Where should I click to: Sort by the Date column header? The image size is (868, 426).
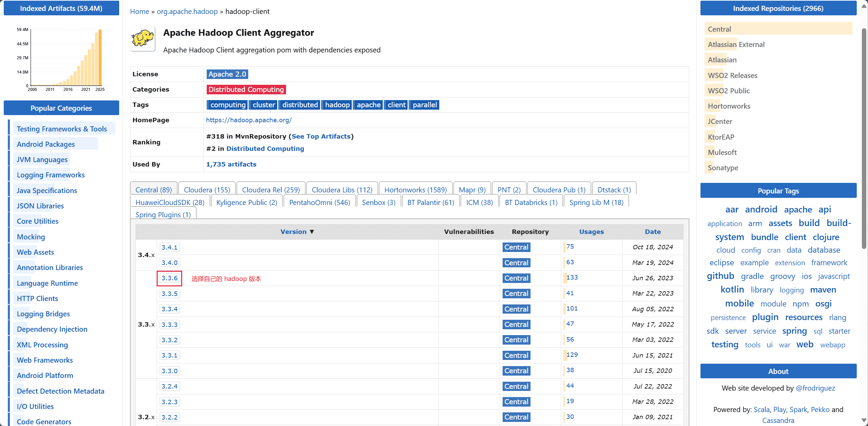(652, 232)
